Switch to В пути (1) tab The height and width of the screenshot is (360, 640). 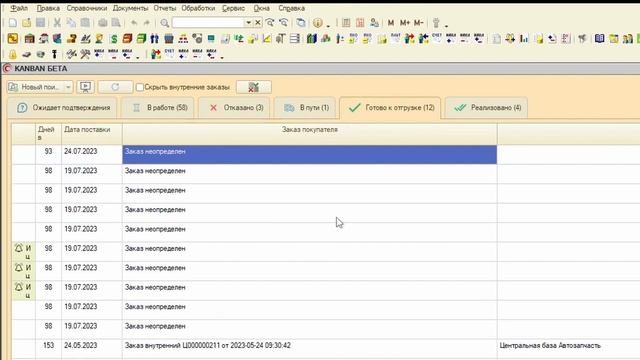pyautogui.click(x=305, y=108)
